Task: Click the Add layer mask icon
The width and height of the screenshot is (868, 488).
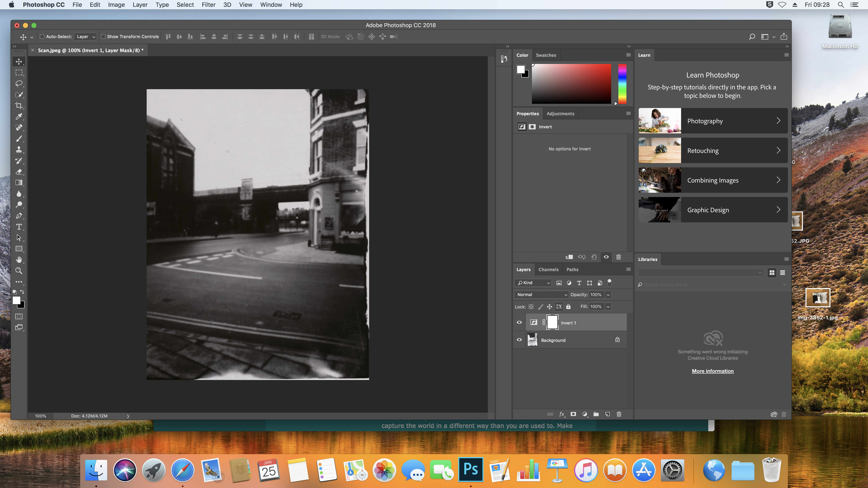Action: click(x=573, y=414)
